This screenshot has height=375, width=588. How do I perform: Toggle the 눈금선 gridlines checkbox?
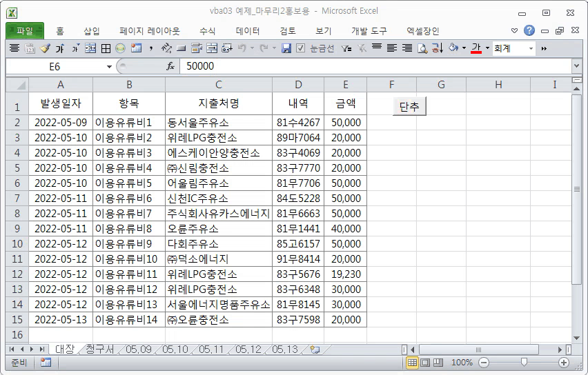click(300, 48)
